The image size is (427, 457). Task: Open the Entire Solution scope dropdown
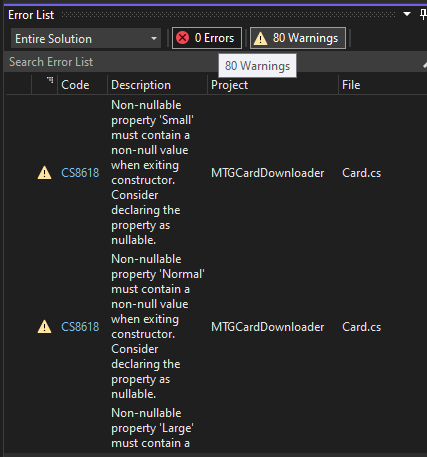point(86,38)
